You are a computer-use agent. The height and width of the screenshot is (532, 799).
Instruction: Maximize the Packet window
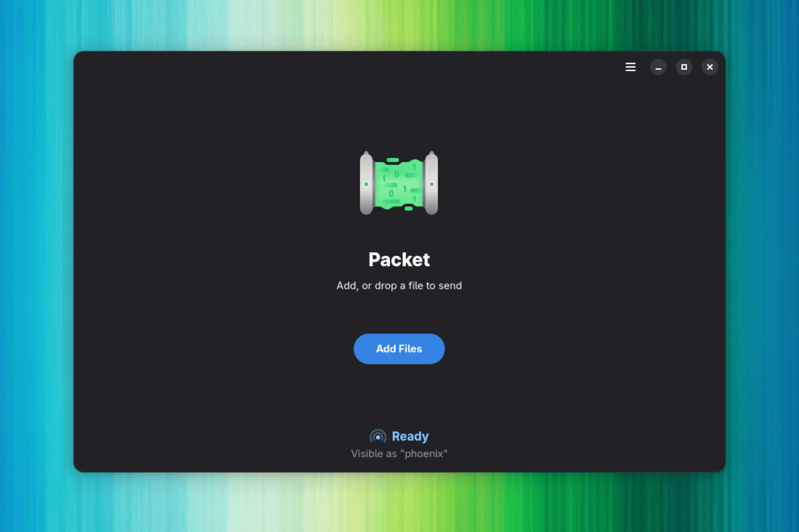(684, 67)
